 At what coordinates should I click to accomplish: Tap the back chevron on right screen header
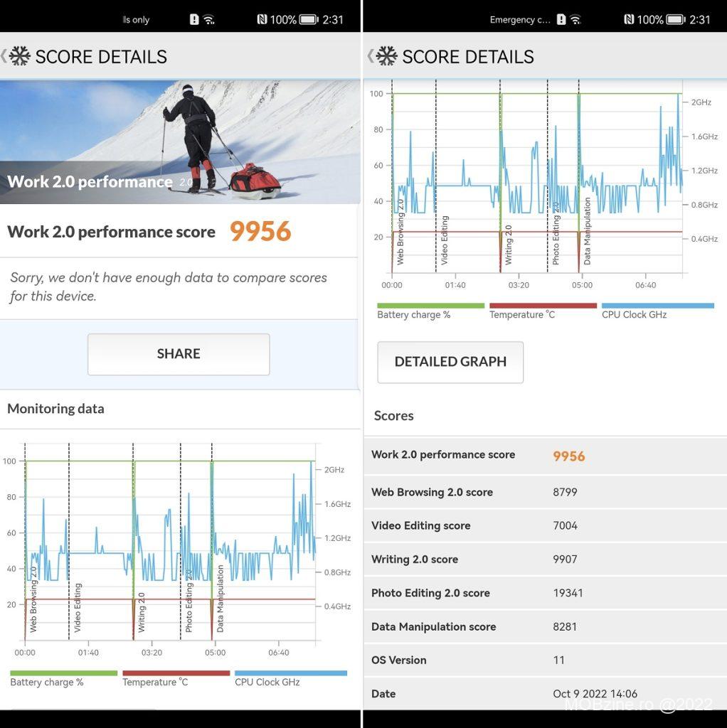point(371,56)
